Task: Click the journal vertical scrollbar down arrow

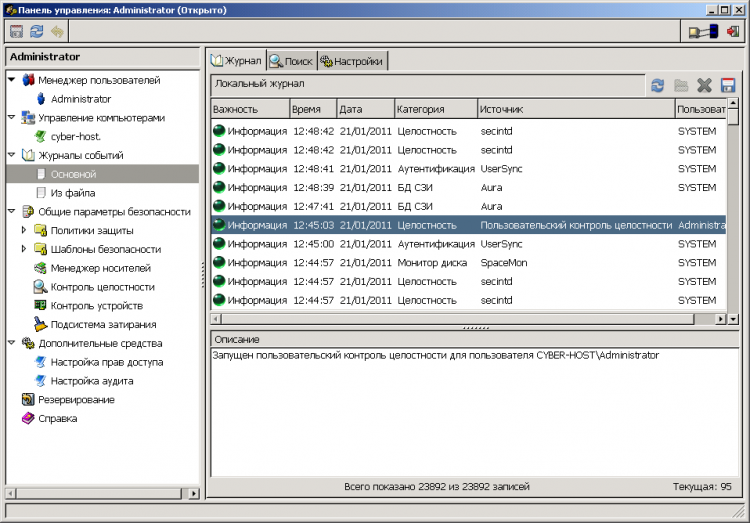Action: [x=733, y=319]
